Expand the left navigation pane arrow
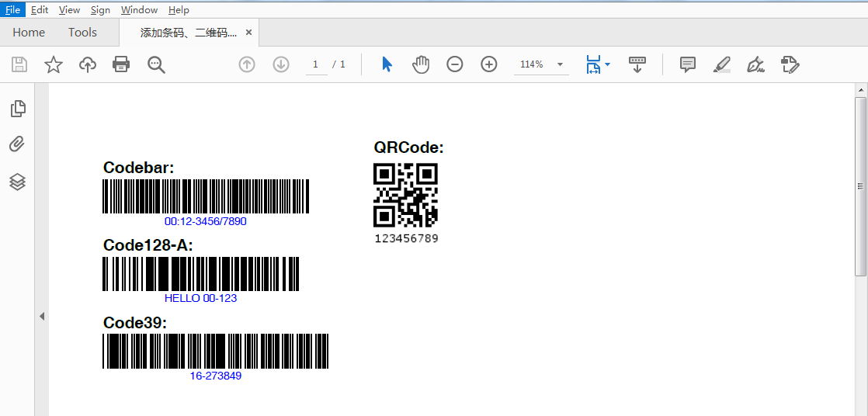 [41, 317]
